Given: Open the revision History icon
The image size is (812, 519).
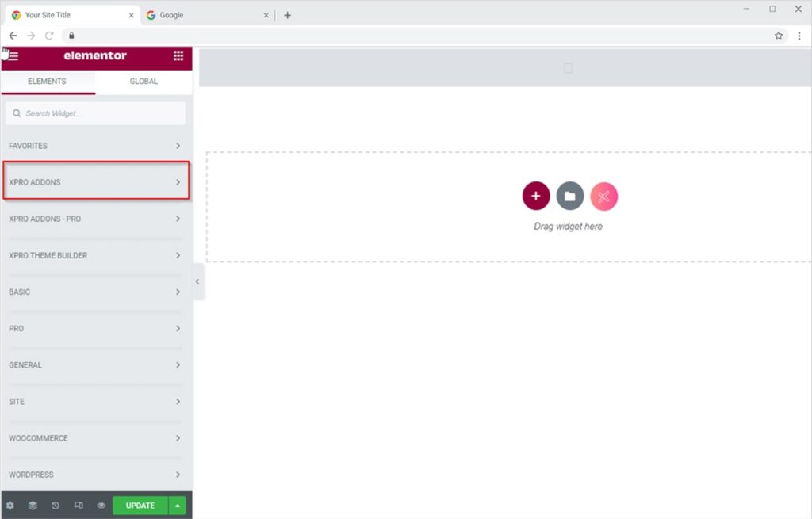Looking at the screenshot, I should (56, 506).
